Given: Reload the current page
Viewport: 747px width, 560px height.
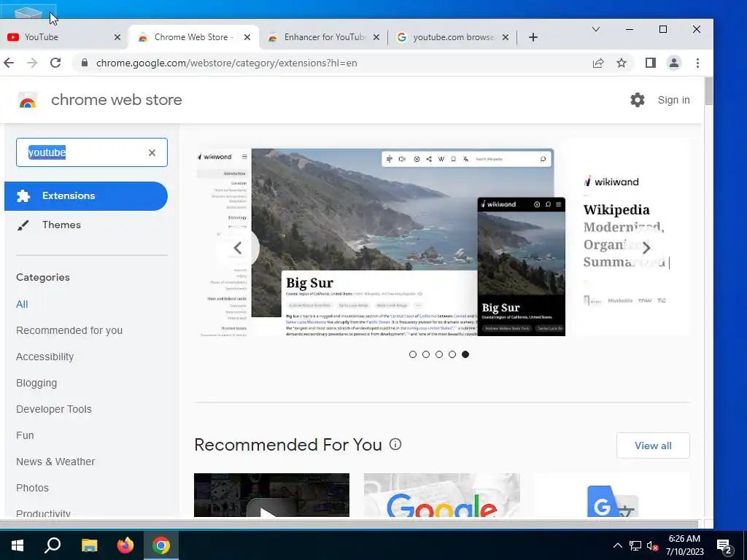Looking at the screenshot, I should [x=55, y=63].
